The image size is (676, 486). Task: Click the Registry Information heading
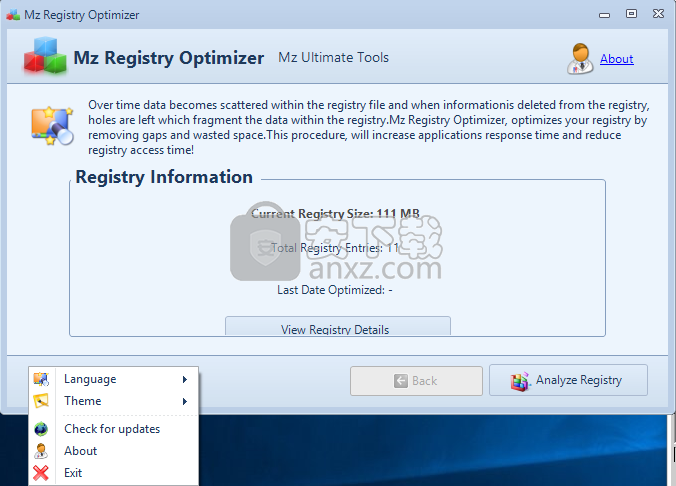(x=164, y=177)
